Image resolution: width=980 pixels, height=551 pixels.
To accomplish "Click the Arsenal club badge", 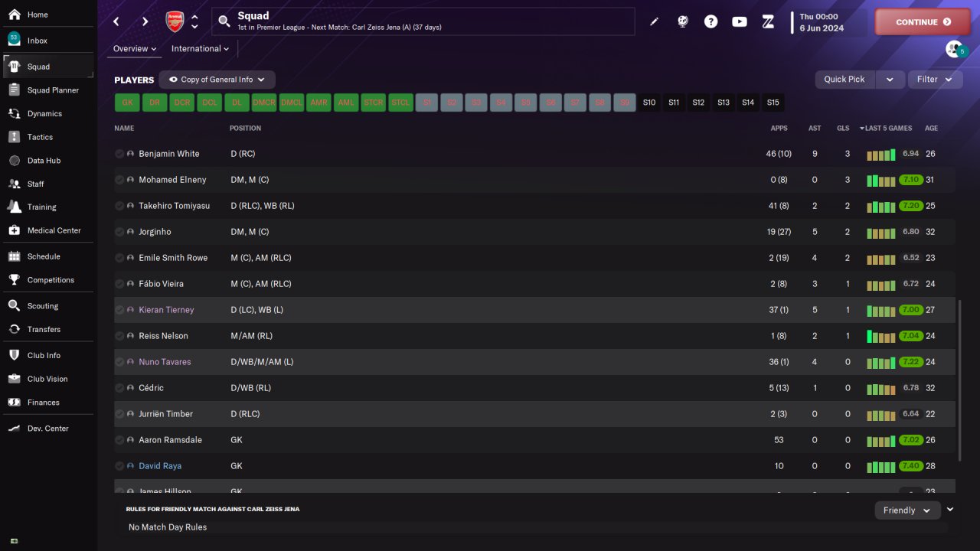I will [175, 21].
